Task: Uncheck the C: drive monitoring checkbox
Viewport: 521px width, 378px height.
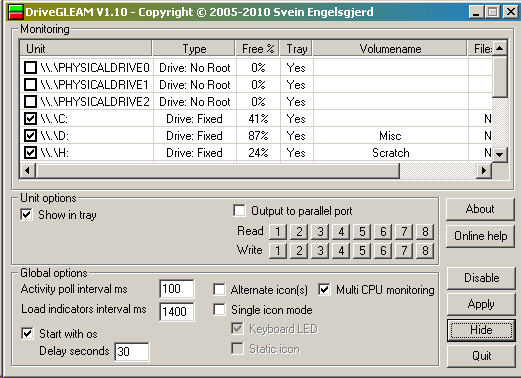Action: [x=30, y=118]
